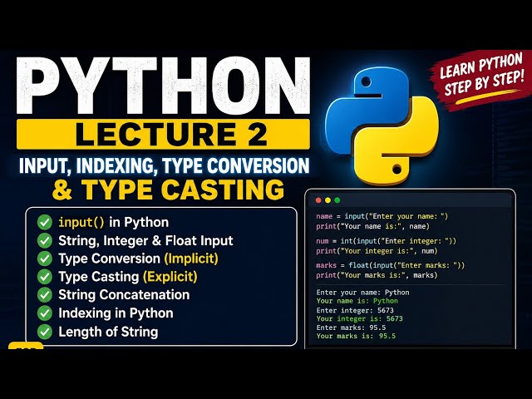This screenshot has width=532, height=399.
Task: Click the green check beside 'input() in Python'
Action: (x=44, y=223)
